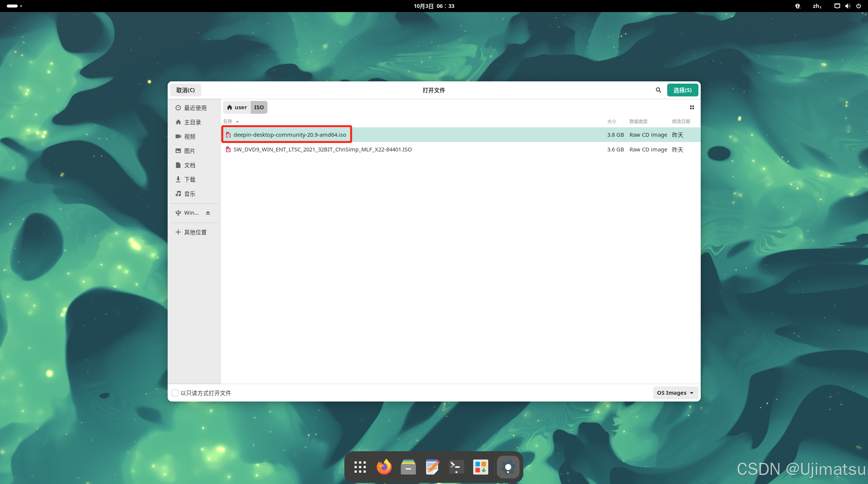This screenshot has width=868, height=484.
Task: Sort files by the name column
Action: [228, 121]
